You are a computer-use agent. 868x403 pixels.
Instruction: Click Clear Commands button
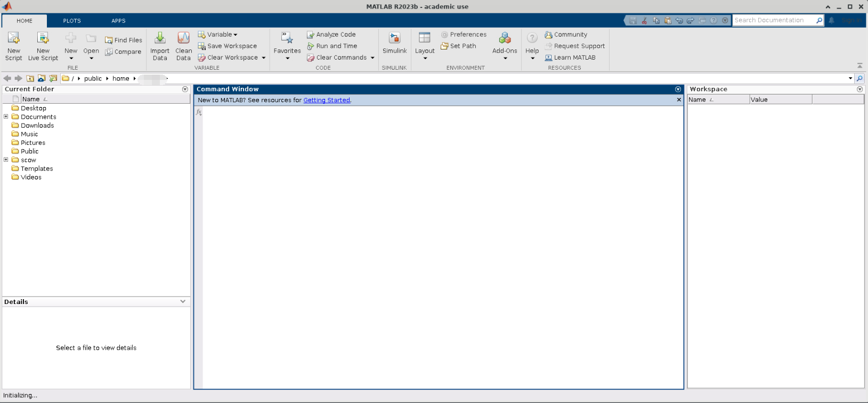point(337,57)
